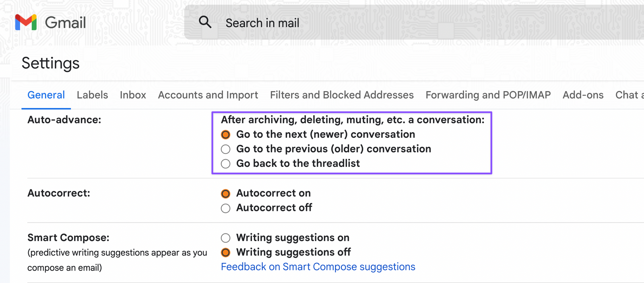Disable writing suggestions for Smart Compose
Screen dimensions: 644x283
pos(225,252)
